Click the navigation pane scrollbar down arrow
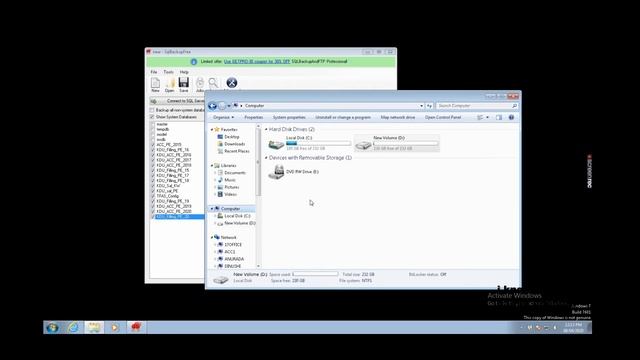This screenshot has height=360, width=640. tap(258, 266)
